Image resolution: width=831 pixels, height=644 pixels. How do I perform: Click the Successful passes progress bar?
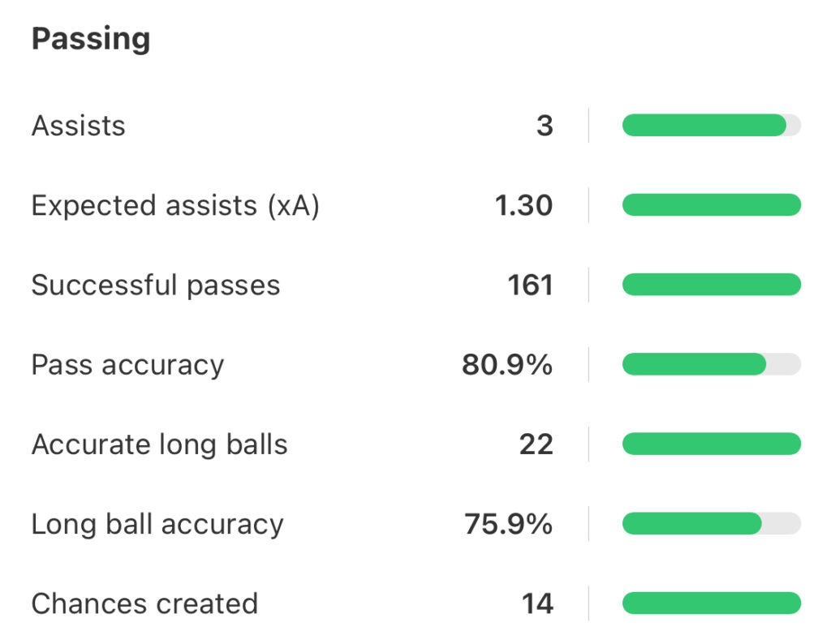click(711, 285)
